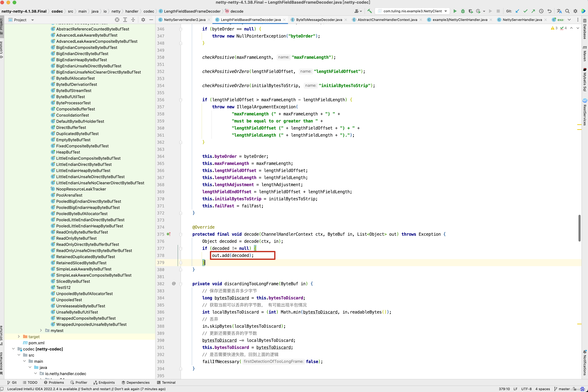Run NettyClient with the green Run button
Screen dimensions: 588x392
pos(455,11)
